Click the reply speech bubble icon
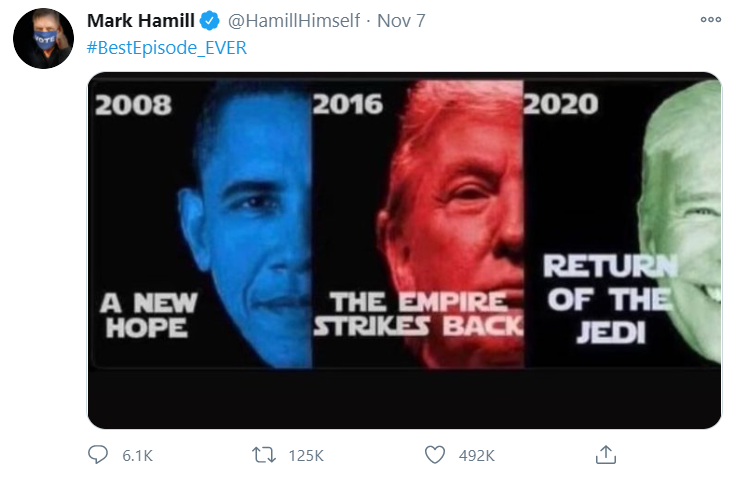 98,455
